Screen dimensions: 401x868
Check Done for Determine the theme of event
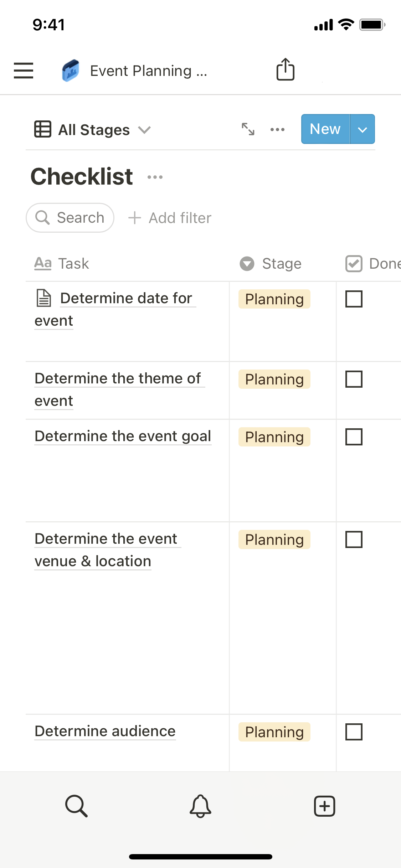354,379
